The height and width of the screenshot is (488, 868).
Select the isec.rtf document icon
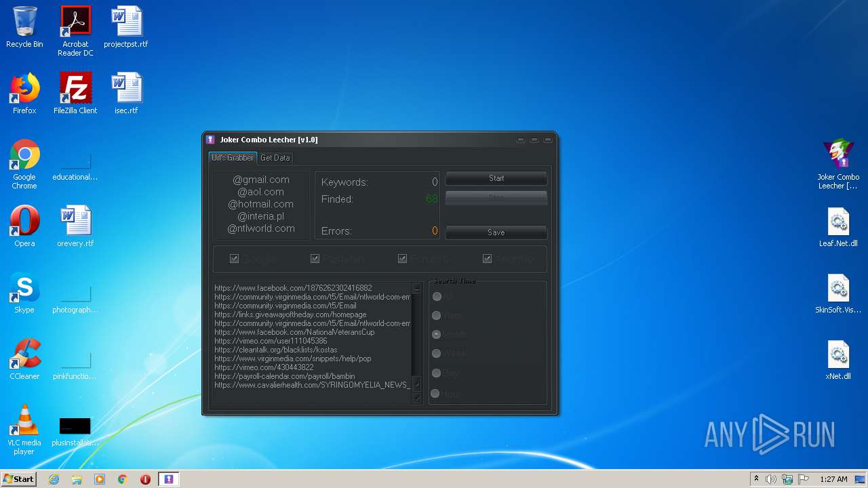tap(126, 94)
